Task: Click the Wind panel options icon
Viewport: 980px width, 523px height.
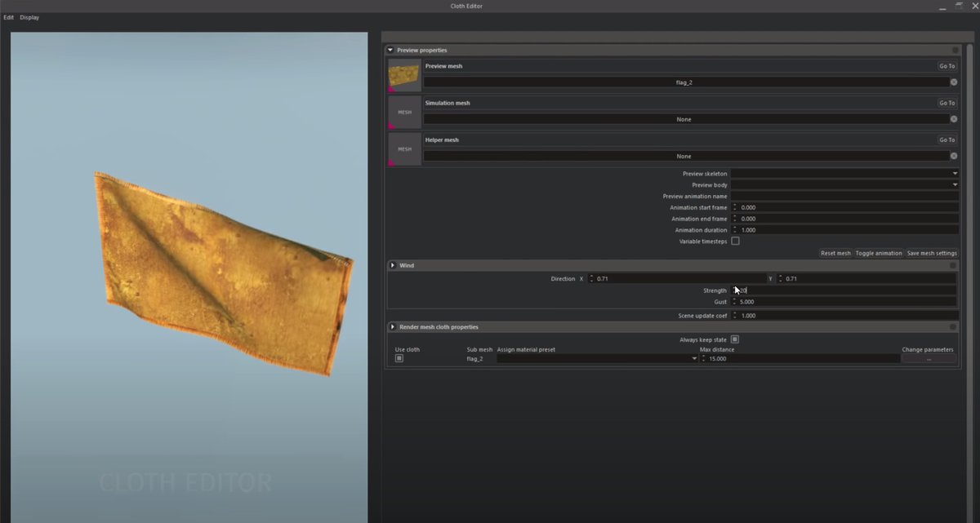Action: point(953,265)
